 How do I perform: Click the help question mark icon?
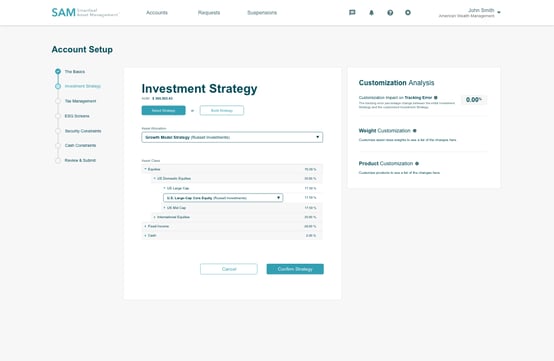(x=390, y=13)
